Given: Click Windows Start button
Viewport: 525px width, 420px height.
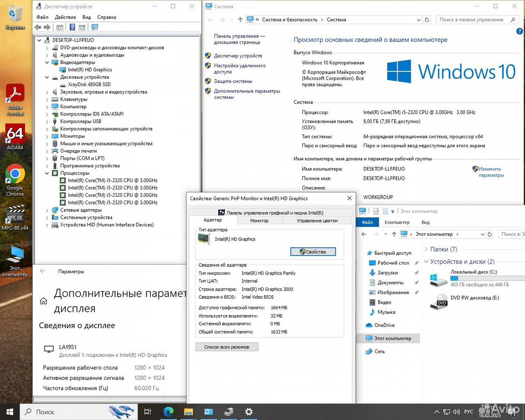Looking at the screenshot, I should (10, 412).
